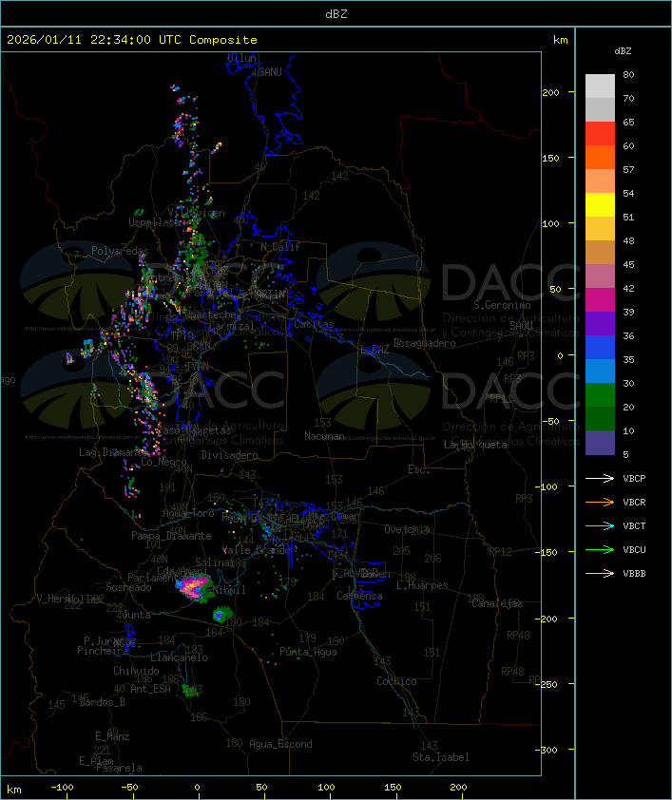Click the Desaguadero map label

point(424,343)
